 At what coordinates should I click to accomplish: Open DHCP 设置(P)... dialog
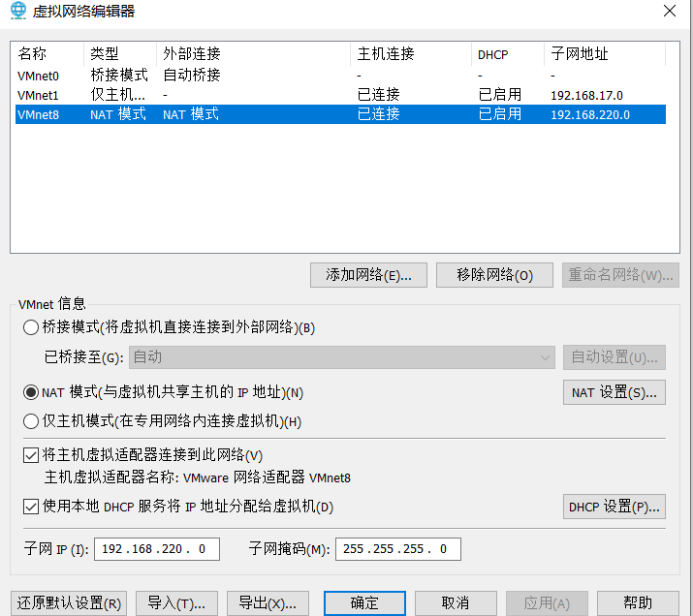[614, 507]
